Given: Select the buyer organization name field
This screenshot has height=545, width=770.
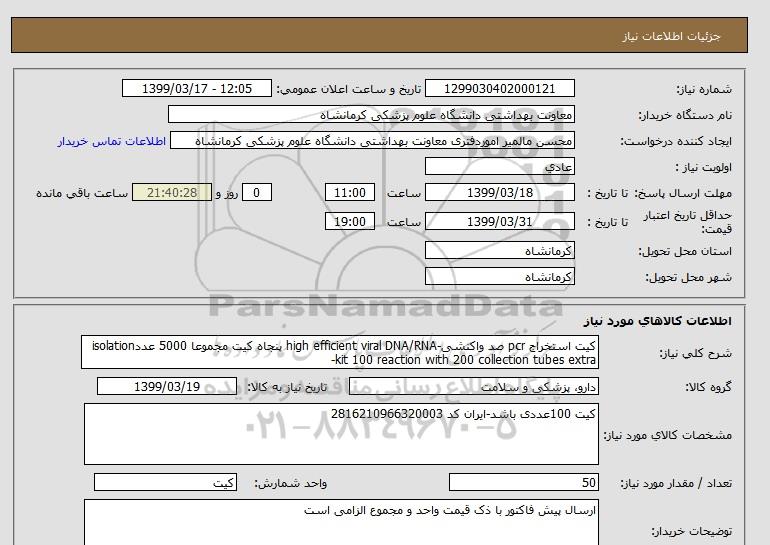Looking at the screenshot, I should 371,114.
